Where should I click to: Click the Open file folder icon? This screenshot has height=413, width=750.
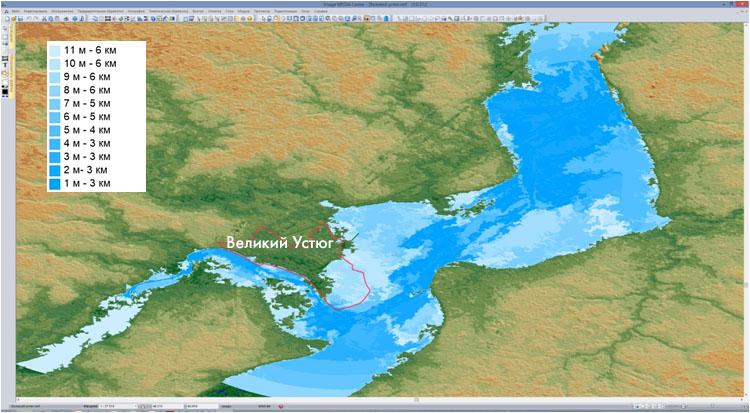point(11,18)
